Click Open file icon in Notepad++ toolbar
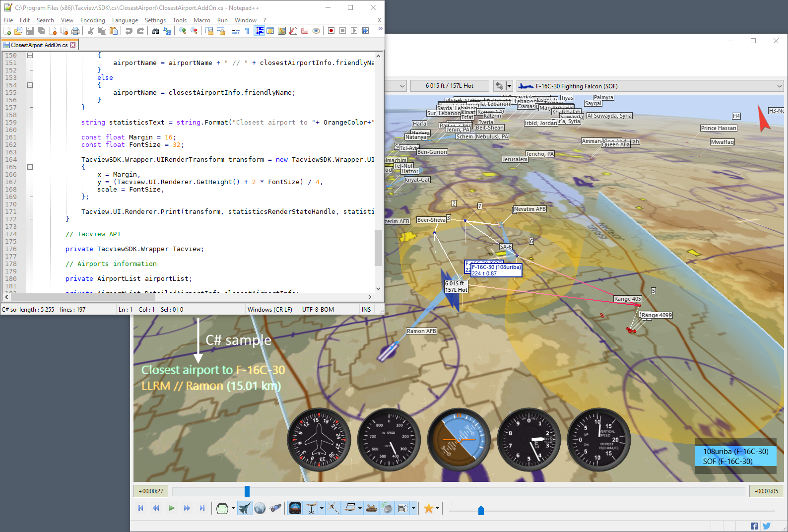This screenshot has height=532, width=788. (18, 31)
